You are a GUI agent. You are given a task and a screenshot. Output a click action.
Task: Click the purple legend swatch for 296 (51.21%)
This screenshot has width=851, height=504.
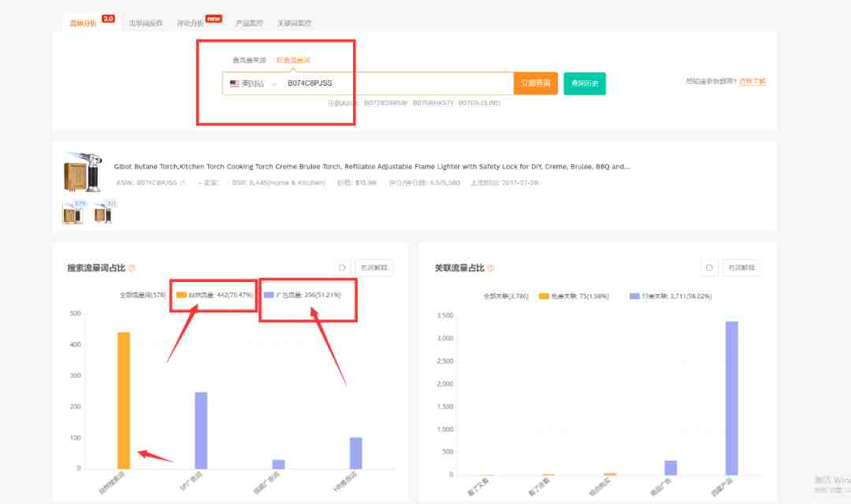pyautogui.click(x=269, y=295)
